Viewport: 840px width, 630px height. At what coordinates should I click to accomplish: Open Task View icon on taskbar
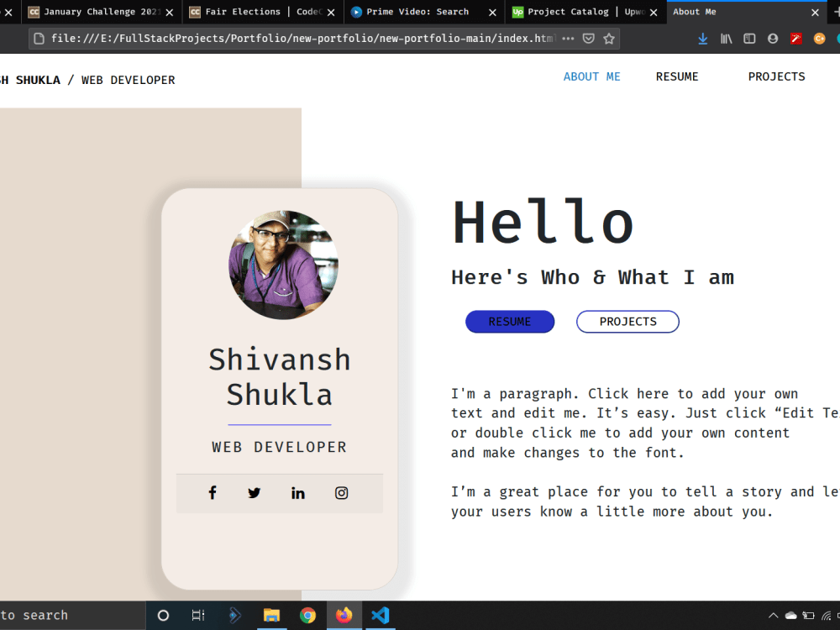coord(198,616)
